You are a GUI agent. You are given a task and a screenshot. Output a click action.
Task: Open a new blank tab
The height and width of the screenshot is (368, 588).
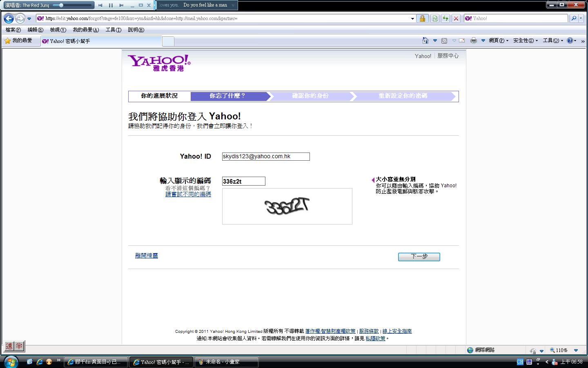[168, 41]
